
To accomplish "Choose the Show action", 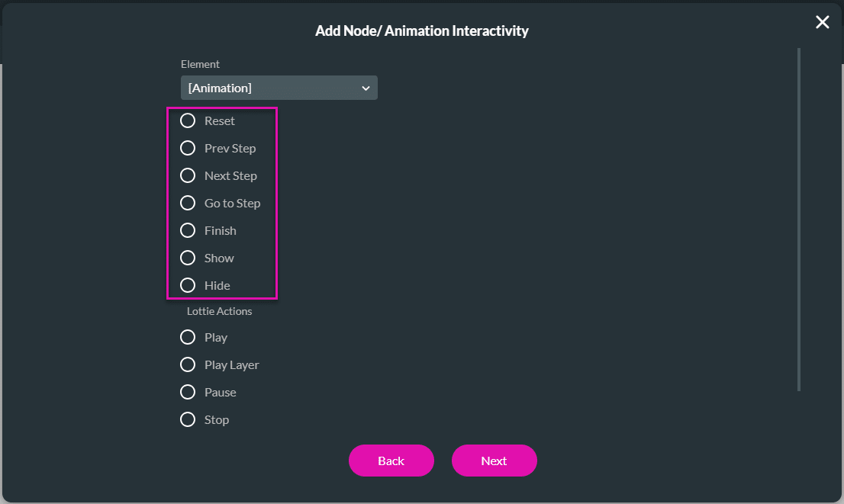I will coord(188,258).
